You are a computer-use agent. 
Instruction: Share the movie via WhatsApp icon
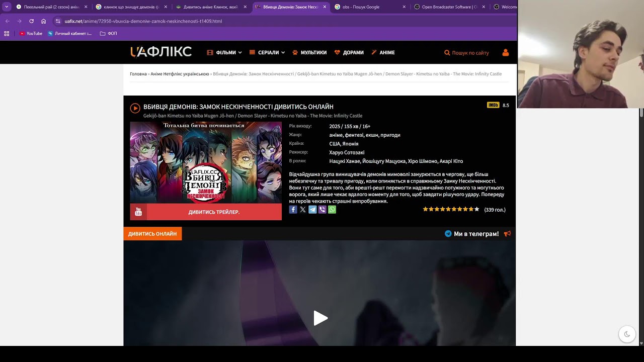pos(332,210)
